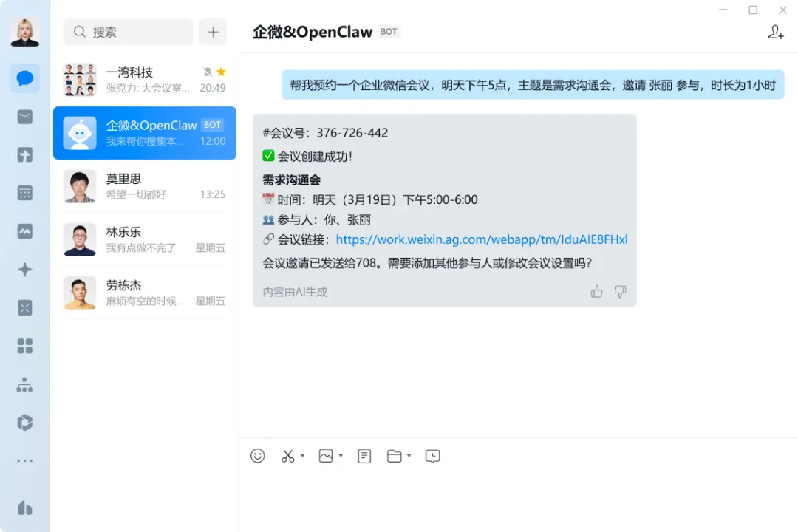Open chat with 林乐乐
Screen dimensions: 798x532
(x=145, y=240)
